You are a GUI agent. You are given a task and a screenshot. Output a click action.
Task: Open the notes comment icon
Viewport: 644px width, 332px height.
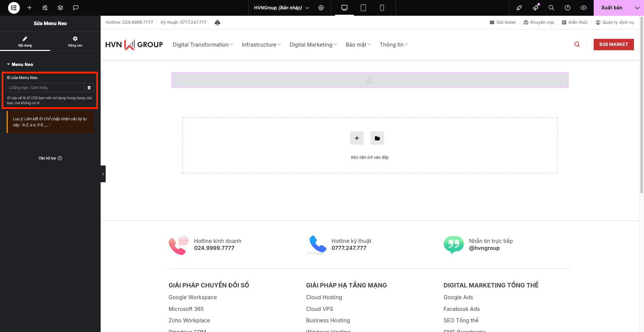point(76,8)
